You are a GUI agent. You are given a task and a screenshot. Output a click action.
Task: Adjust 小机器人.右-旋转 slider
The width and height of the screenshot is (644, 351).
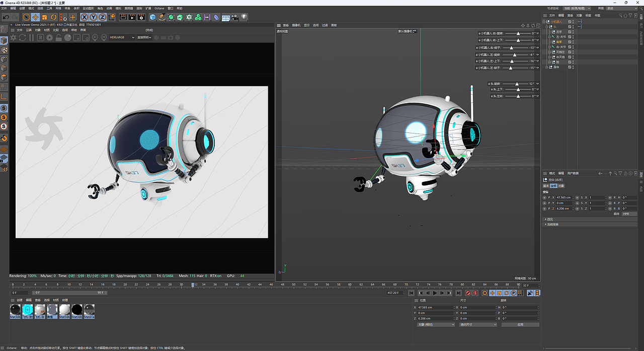517,33
